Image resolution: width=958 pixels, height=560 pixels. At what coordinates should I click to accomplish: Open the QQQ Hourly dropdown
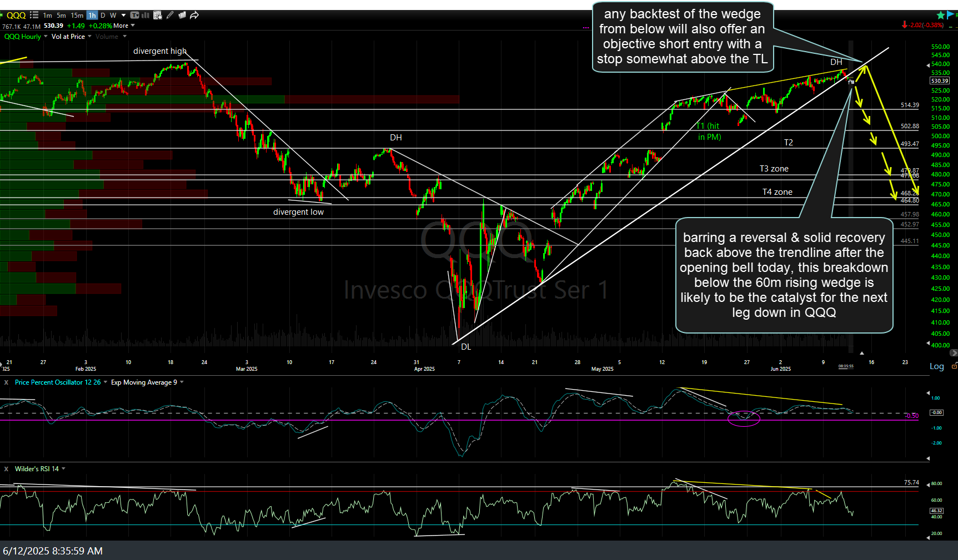coord(46,36)
